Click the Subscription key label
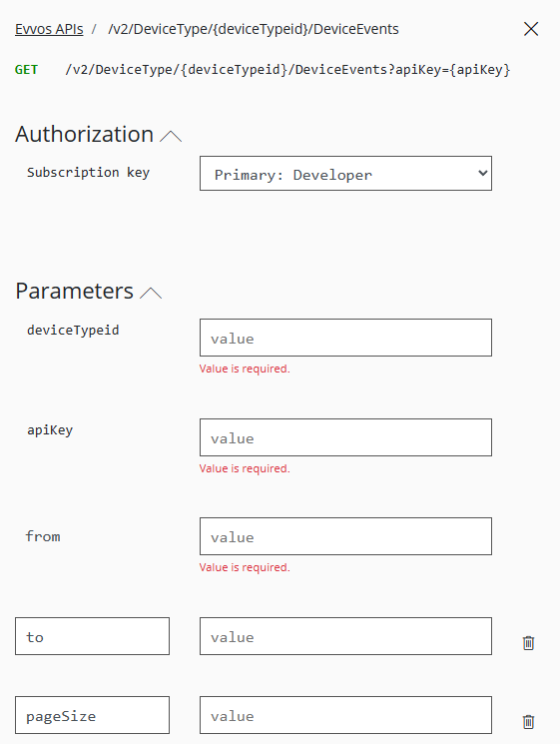The image size is (560, 744). pos(88,172)
